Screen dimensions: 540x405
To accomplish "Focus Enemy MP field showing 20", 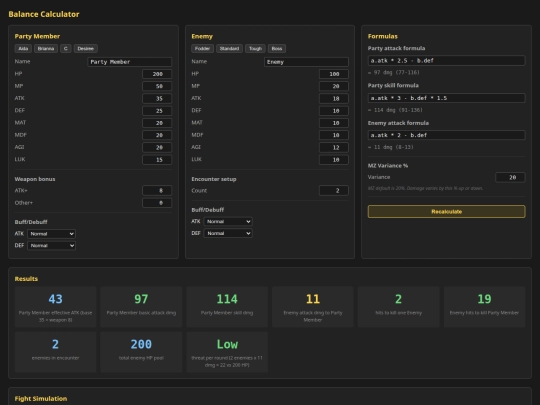I will (334, 86).
